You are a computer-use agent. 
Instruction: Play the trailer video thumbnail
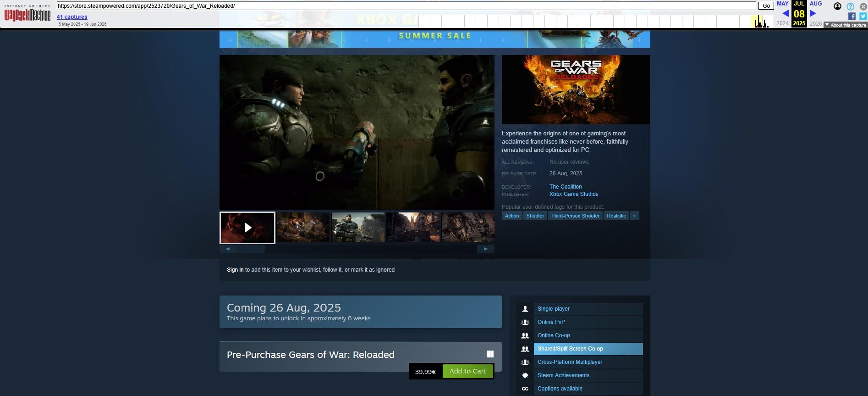(x=247, y=228)
